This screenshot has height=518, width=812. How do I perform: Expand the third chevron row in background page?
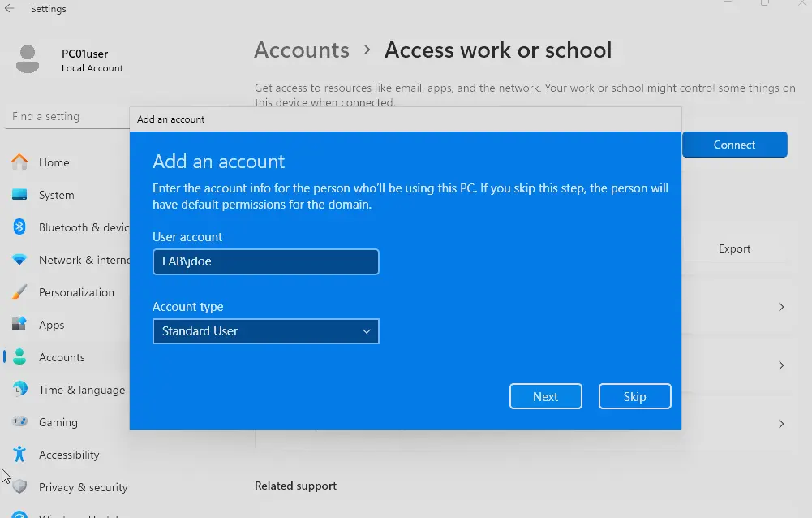[781, 424]
